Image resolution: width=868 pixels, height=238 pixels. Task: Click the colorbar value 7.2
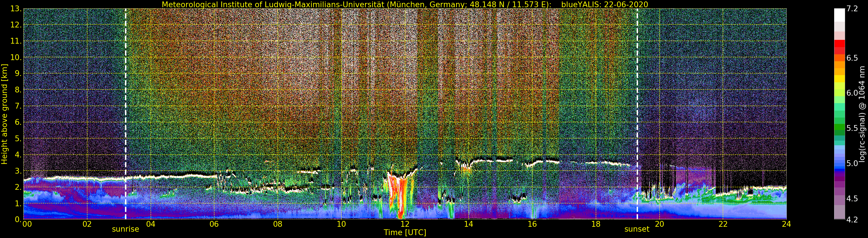coord(852,9)
